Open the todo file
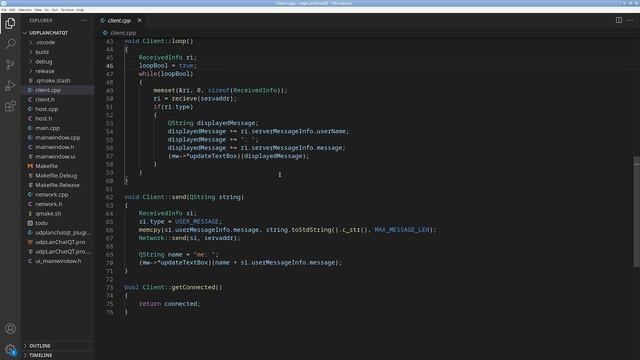The width and height of the screenshot is (640, 360). coord(58,223)
